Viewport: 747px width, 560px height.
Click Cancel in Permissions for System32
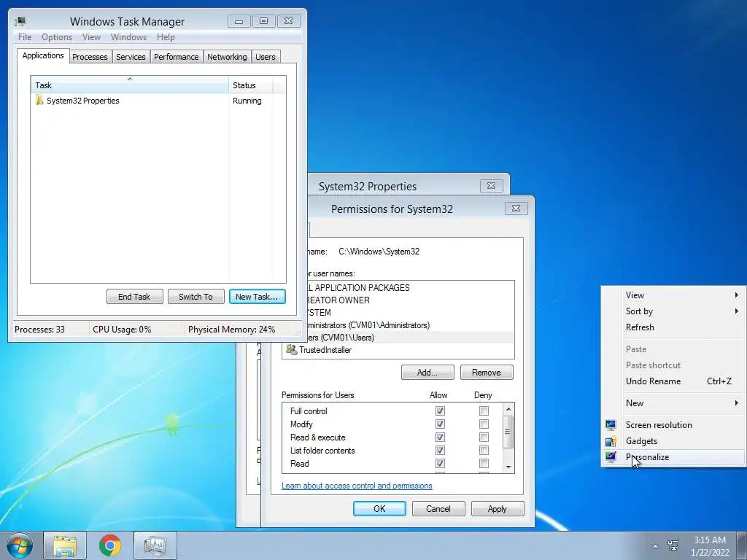point(438,508)
